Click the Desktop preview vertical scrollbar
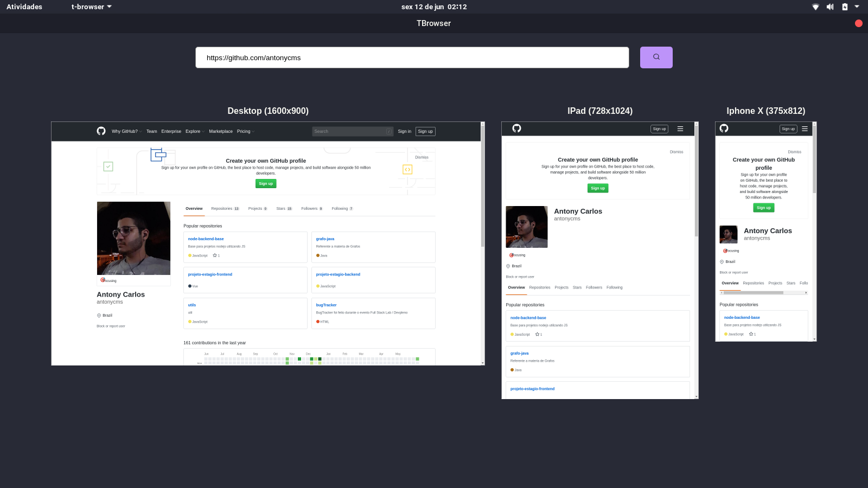Screen dimensions: 868x488 coord(482,187)
